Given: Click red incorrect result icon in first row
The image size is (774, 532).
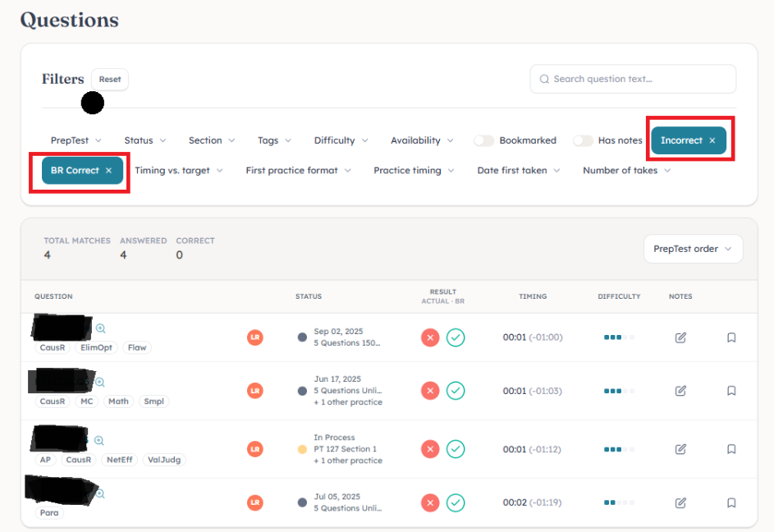Looking at the screenshot, I should (x=430, y=337).
